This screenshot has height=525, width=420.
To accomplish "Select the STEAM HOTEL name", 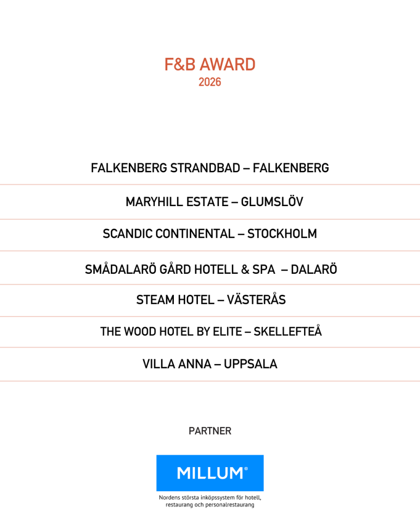I will click(175, 300).
